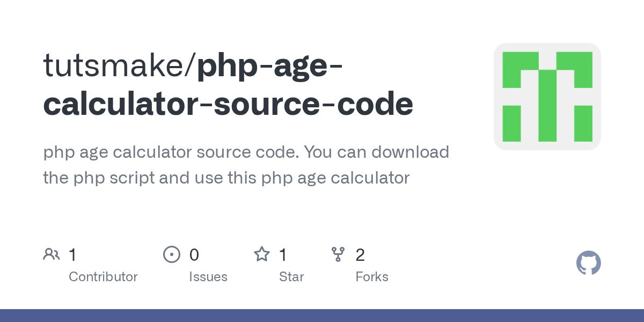The height and width of the screenshot is (322, 644).
Task: Click the issues count number 0
Action: tap(194, 255)
